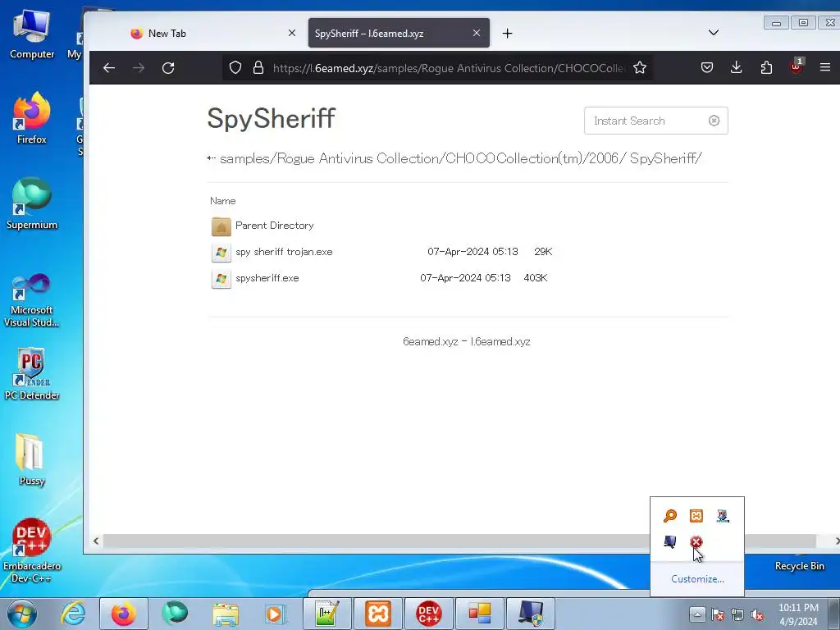Select the Embarcadero Dev-C++ desktop shortcut
Viewport: 840px width, 630px height.
pos(32,550)
